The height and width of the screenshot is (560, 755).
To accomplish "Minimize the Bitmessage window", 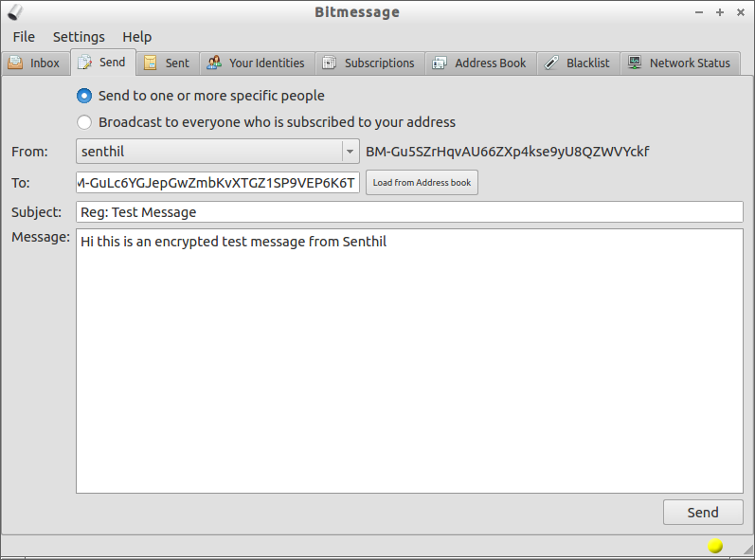I will tap(699, 12).
